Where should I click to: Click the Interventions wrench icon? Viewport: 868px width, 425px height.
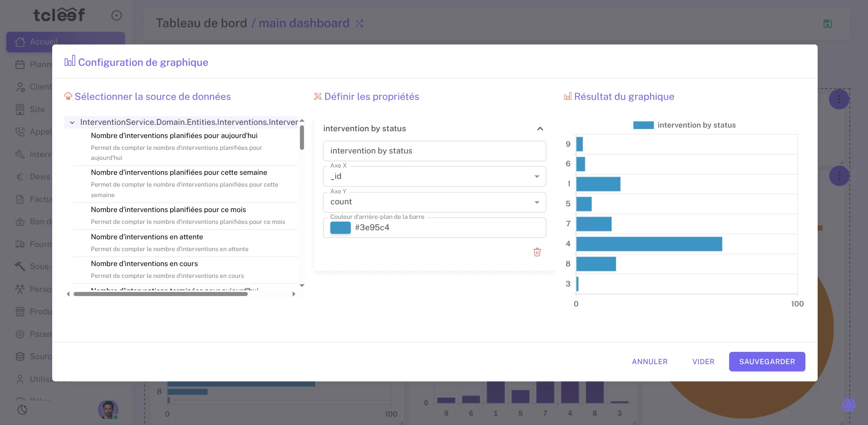[x=20, y=154]
